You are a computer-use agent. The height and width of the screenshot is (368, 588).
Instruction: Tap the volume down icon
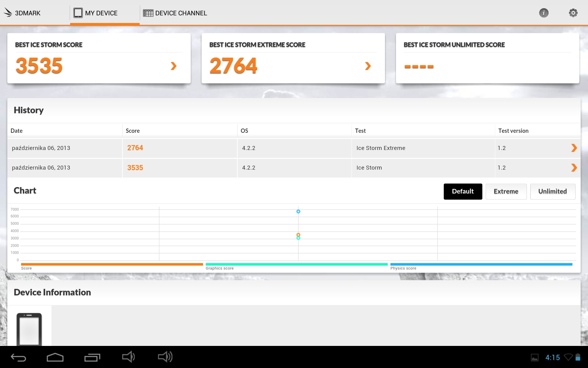128,357
